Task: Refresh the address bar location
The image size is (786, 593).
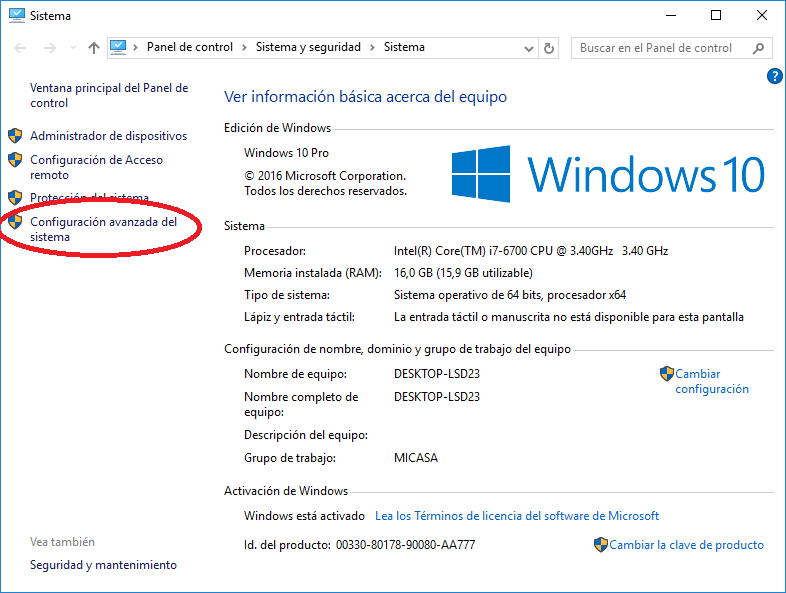Action: pos(549,48)
